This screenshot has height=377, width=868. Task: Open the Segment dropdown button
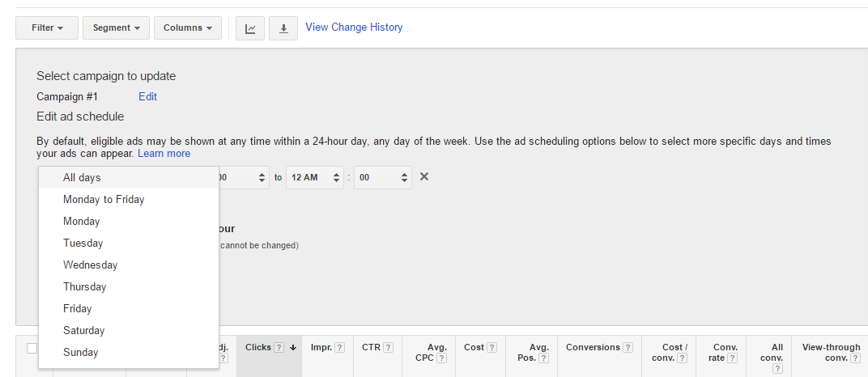coord(117,28)
